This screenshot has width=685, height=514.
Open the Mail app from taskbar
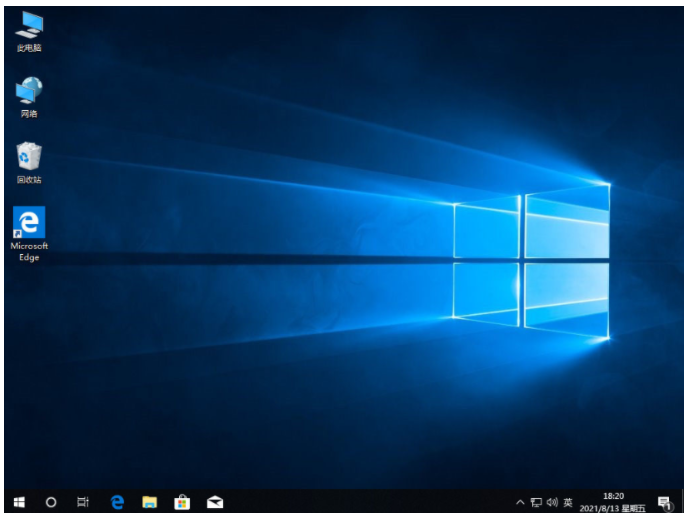214,502
